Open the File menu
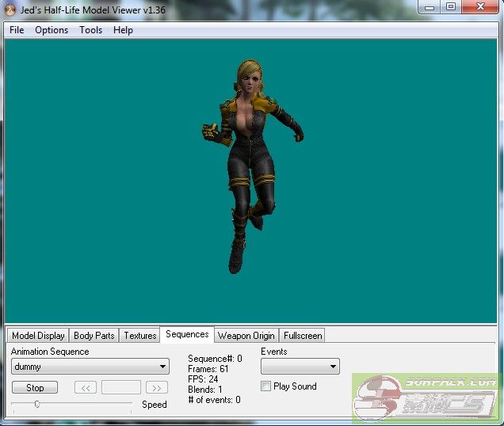 point(17,30)
